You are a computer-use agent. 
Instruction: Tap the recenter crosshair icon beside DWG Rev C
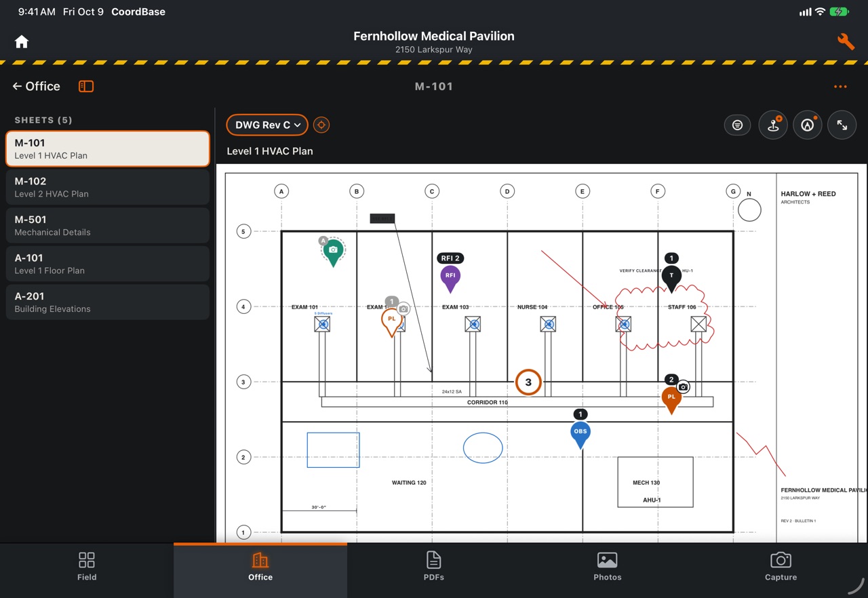[x=321, y=125]
